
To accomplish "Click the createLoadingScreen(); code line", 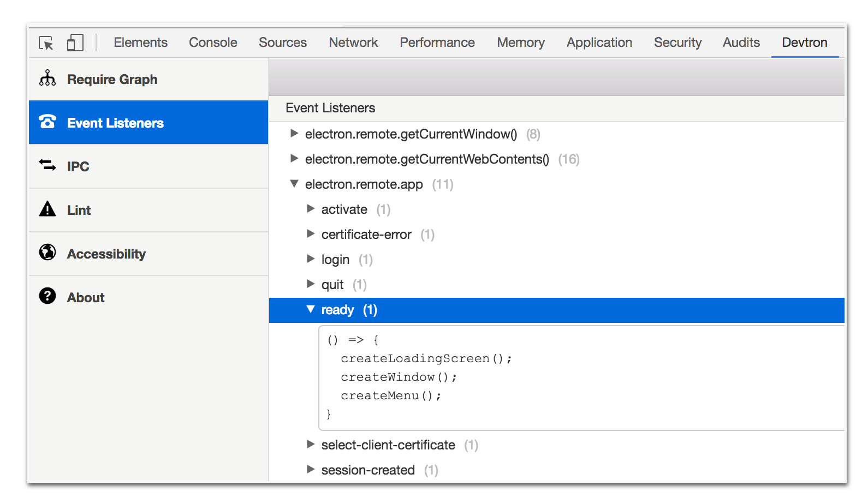I will point(426,358).
